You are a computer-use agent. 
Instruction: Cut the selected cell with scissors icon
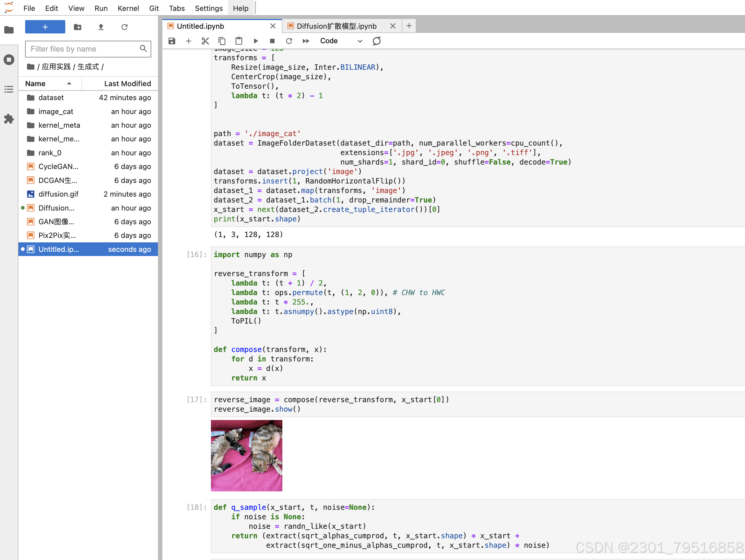(205, 41)
